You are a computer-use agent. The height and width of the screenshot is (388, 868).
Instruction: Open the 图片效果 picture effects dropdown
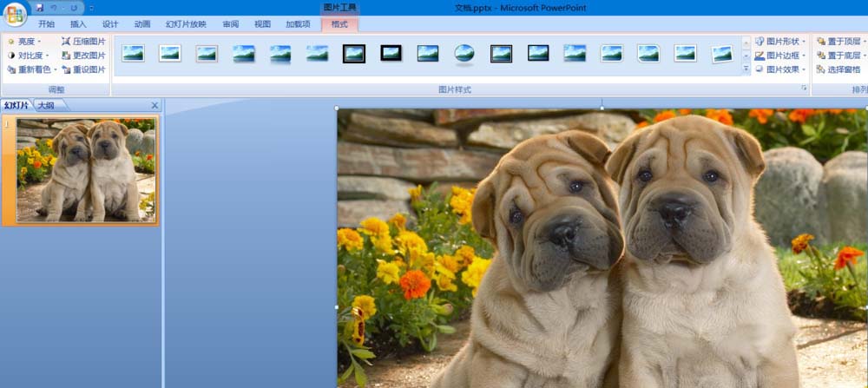780,69
